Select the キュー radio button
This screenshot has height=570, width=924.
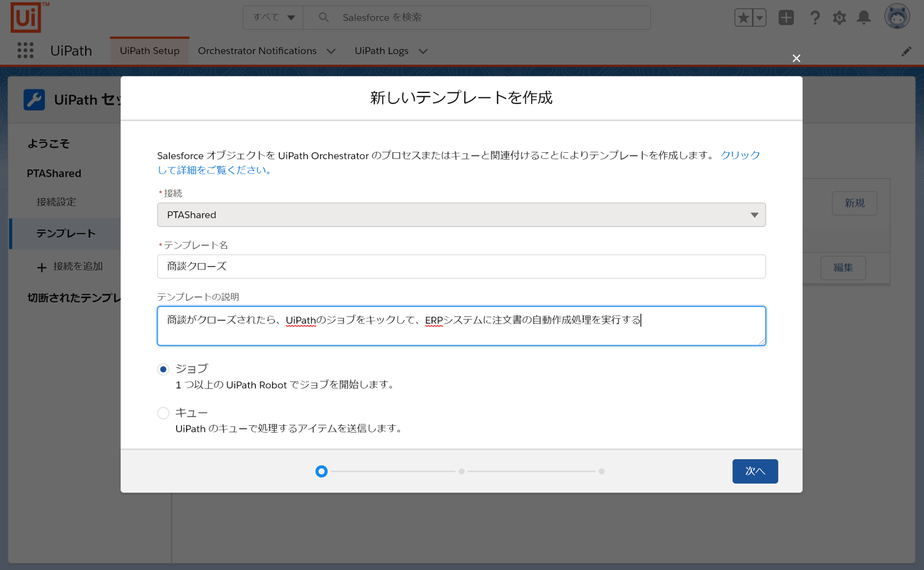(163, 413)
